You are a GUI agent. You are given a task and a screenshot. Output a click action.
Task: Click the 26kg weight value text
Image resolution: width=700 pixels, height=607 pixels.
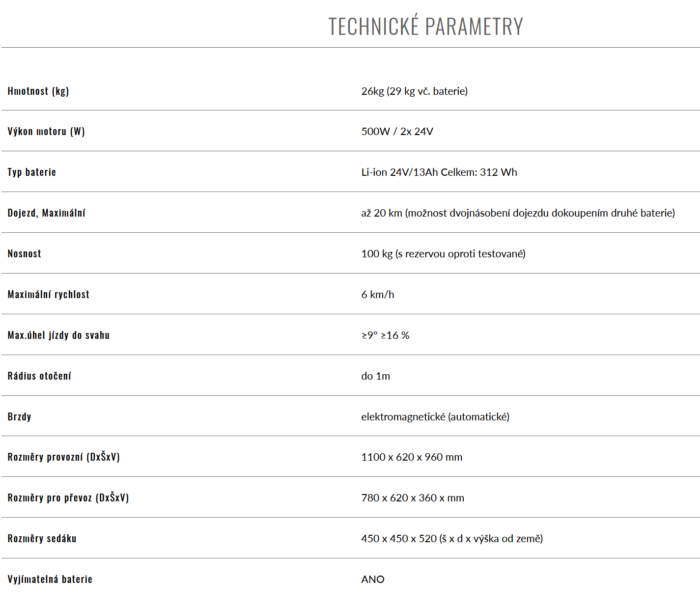(x=414, y=91)
